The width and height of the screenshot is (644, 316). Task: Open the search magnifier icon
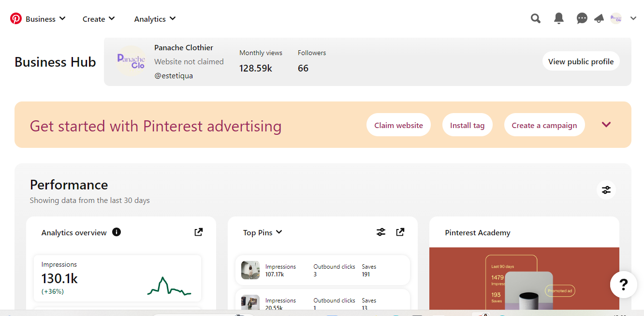(535, 19)
